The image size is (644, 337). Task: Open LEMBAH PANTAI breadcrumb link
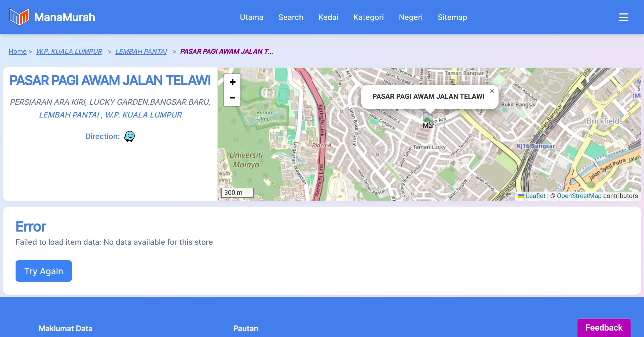point(141,51)
